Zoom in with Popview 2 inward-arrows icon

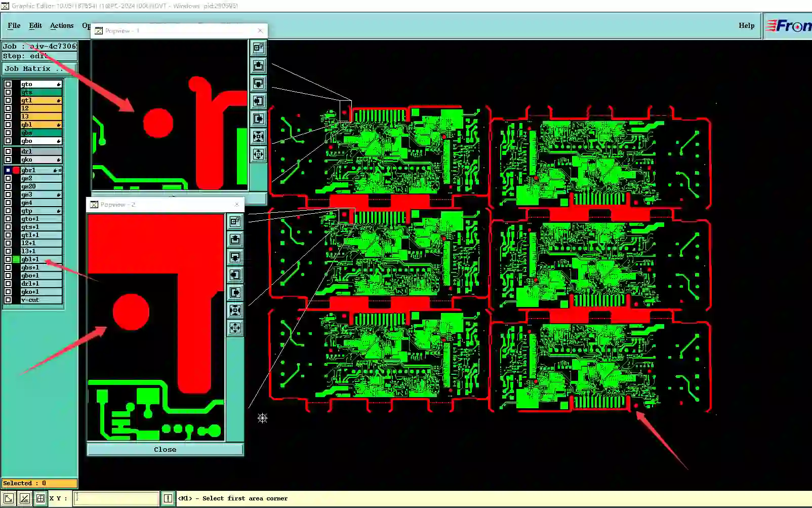click(x=235, y=310)
